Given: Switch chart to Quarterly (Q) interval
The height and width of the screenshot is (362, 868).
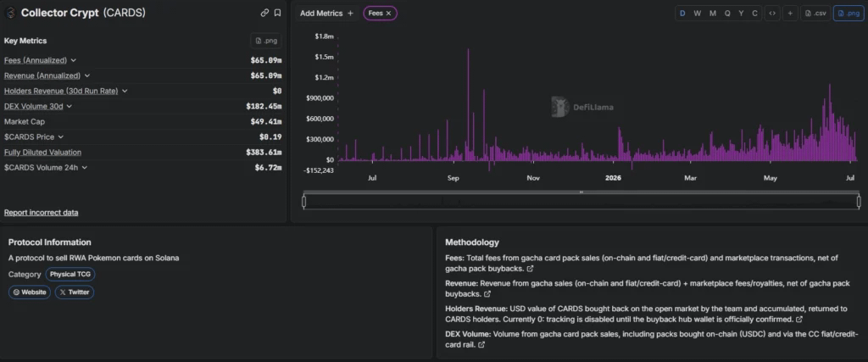Looking at the screenshot, I should [x=727, y=14].
